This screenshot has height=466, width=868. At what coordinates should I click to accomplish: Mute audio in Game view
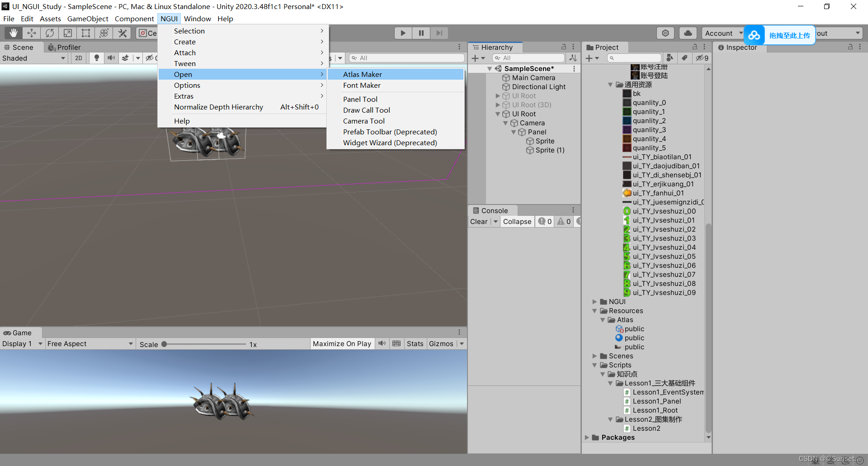pyautogui.click(x=382, y=344)
